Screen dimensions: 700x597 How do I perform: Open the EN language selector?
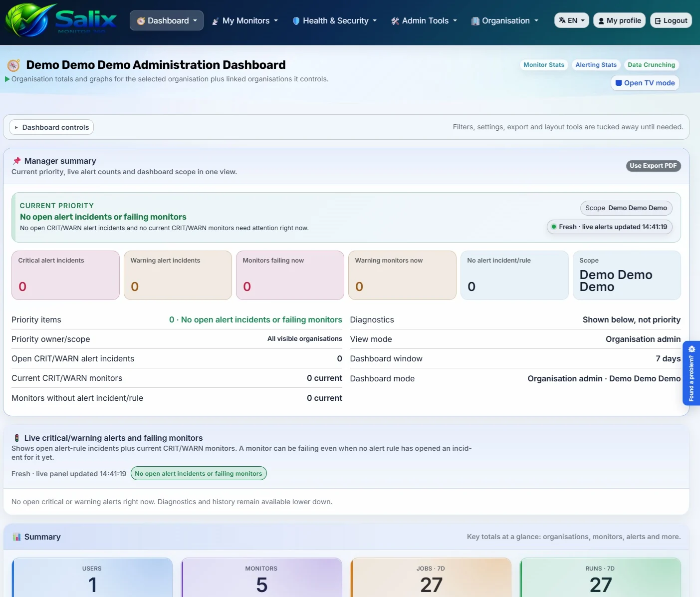572,20
